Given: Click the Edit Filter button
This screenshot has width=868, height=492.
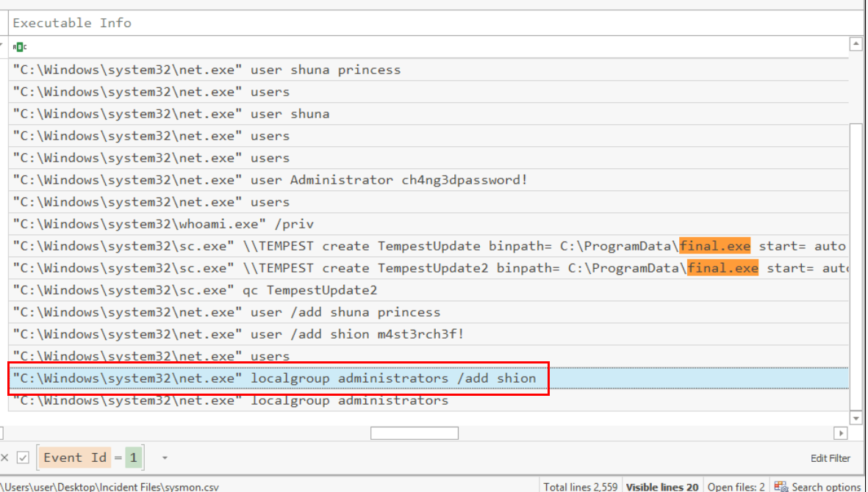Looking at the screenshot, I should click(x=831, y=457).
